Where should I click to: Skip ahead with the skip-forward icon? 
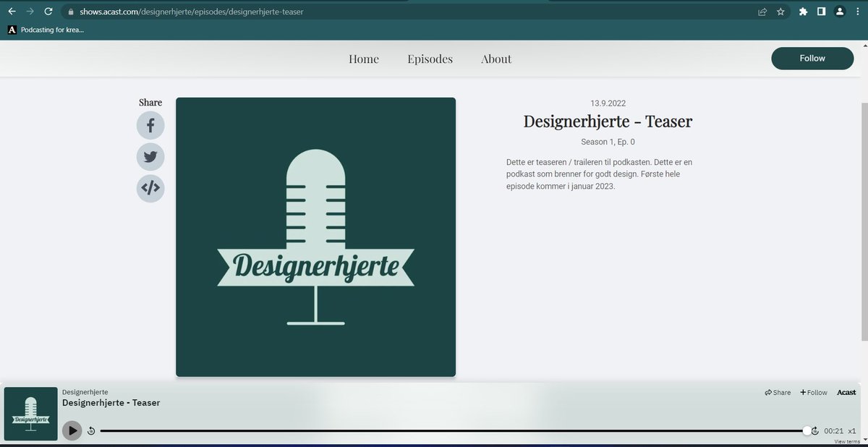tap(815, 431)
